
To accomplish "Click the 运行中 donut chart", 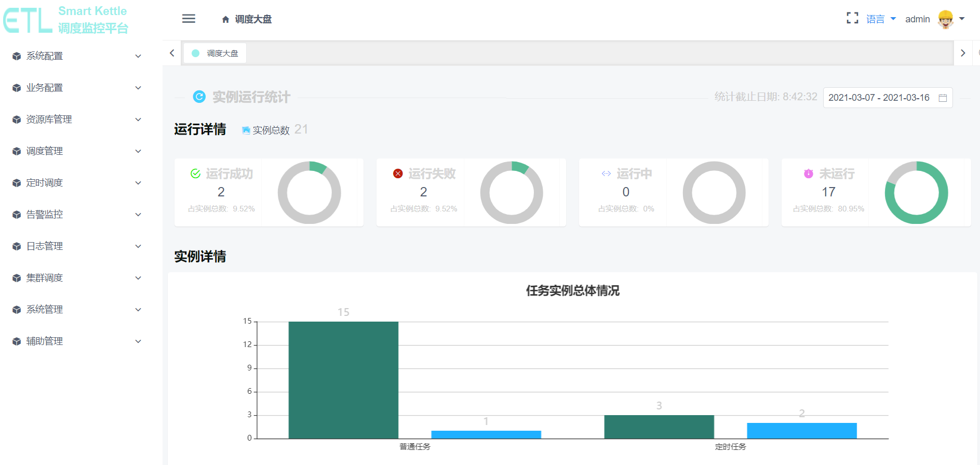I will tap(714, 193).
